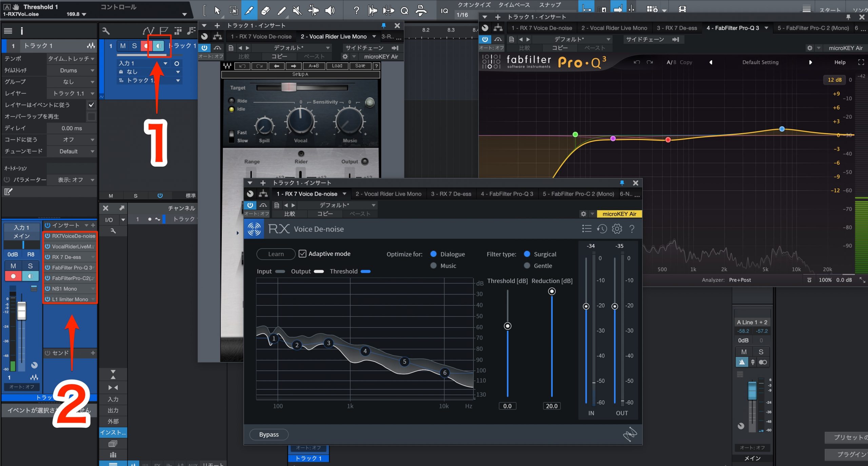Click Vocal Rider Load button
The image size is (868, 466).
pos(337,66)
